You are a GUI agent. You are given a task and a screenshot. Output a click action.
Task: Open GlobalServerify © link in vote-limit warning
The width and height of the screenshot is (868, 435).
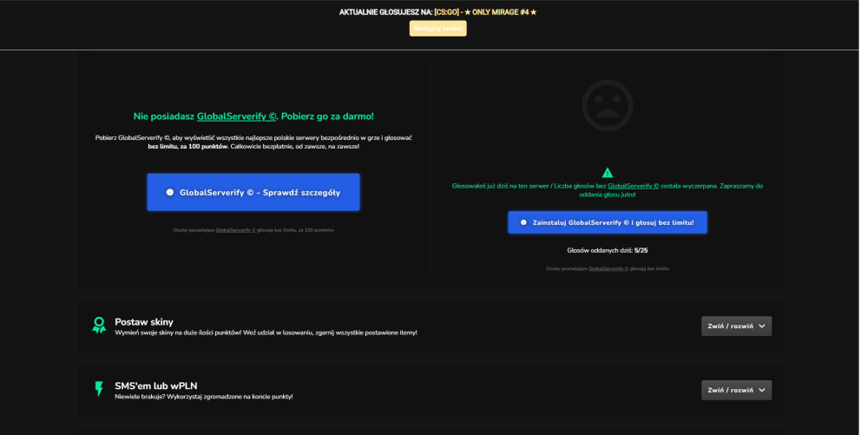pyautogui.click(x=634, y=186)
